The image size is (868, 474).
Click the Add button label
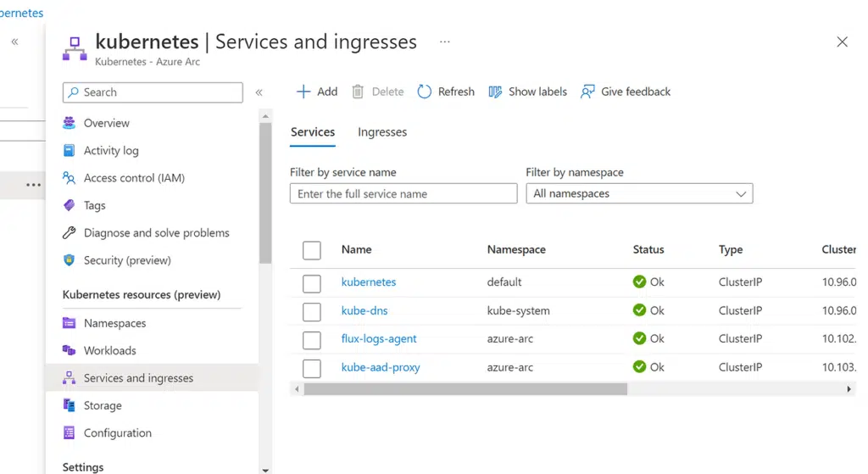click(327, 92)
